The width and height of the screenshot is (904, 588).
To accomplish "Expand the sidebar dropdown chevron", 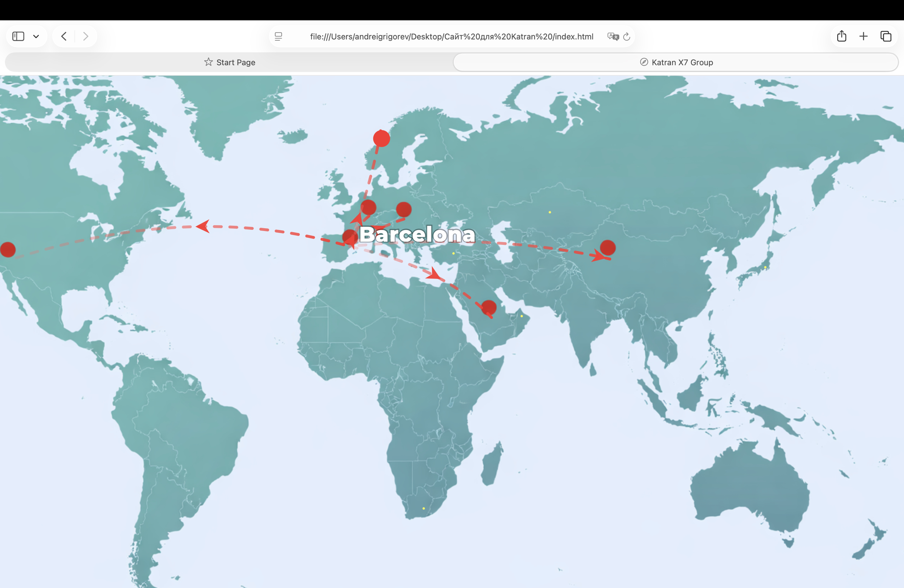I will pos(36,36).
